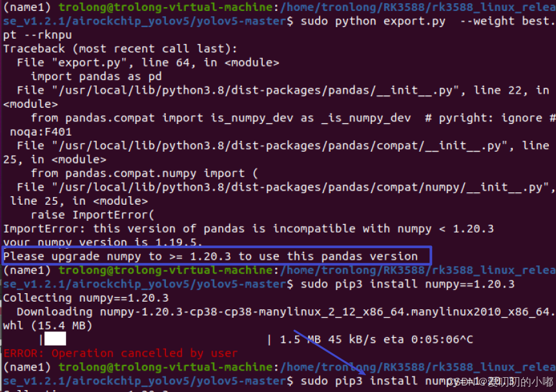Click 'sudo python export.py --weight best.' command
556x392 pixels.
pos(428,21)
